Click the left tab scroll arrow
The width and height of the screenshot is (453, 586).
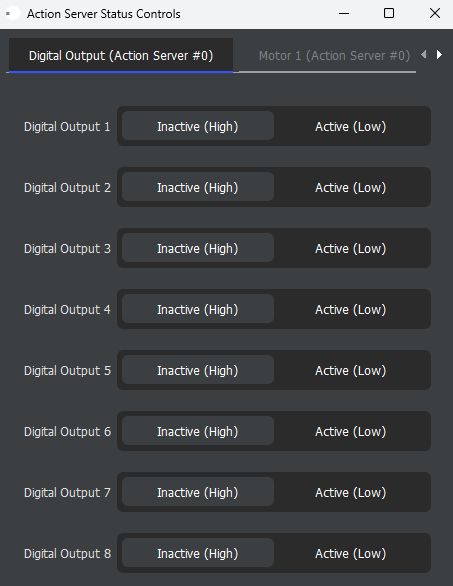424,55
